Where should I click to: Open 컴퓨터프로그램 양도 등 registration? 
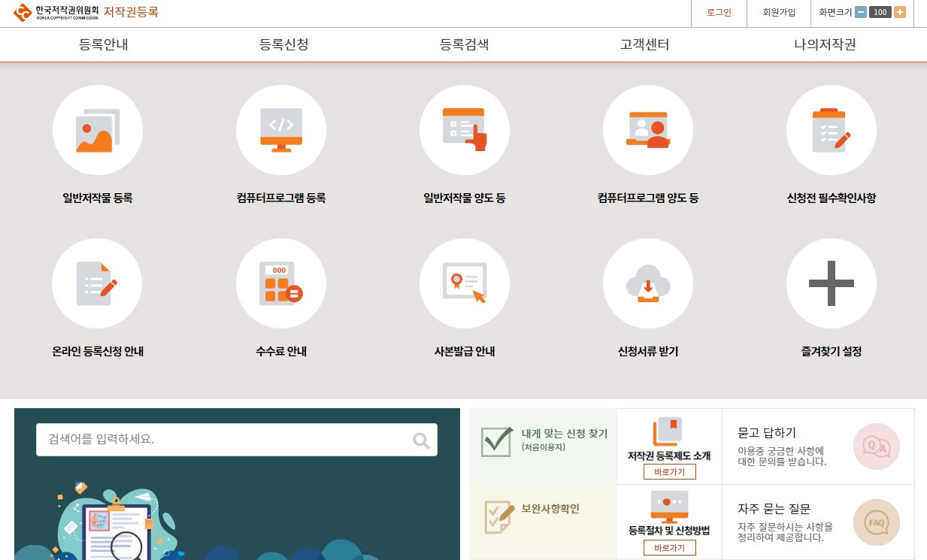pyautogui.click(x=648, y=129)
